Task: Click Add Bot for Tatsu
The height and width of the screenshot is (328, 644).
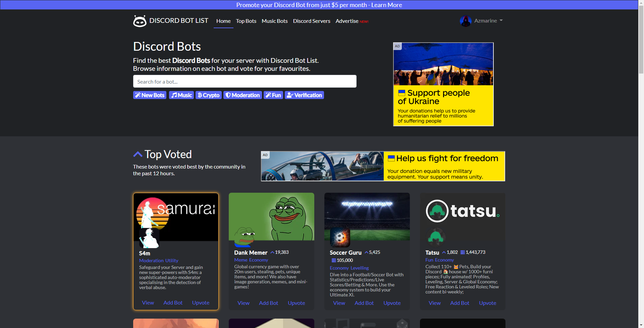Action: (460, 303)
